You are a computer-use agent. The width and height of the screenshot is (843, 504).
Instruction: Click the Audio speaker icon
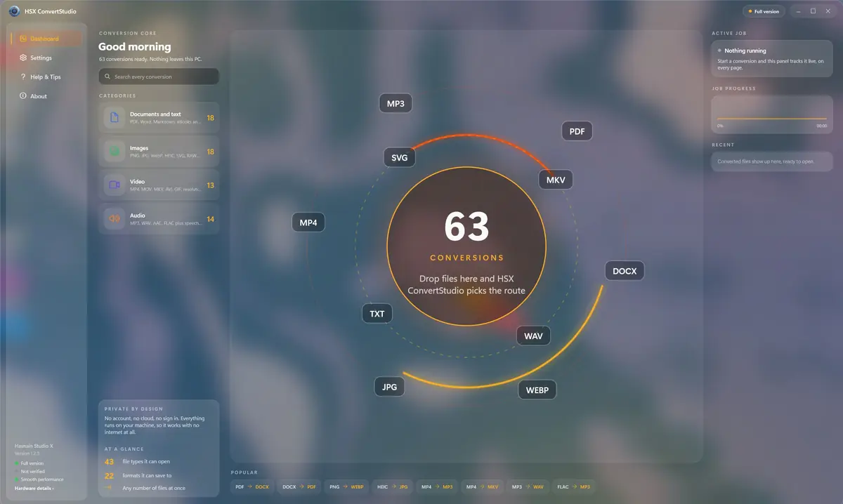[x=115, y=219]
